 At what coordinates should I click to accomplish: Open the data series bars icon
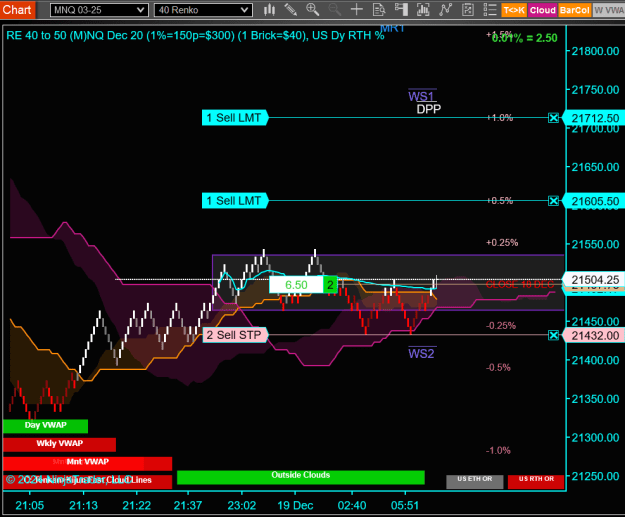point(423,10)
